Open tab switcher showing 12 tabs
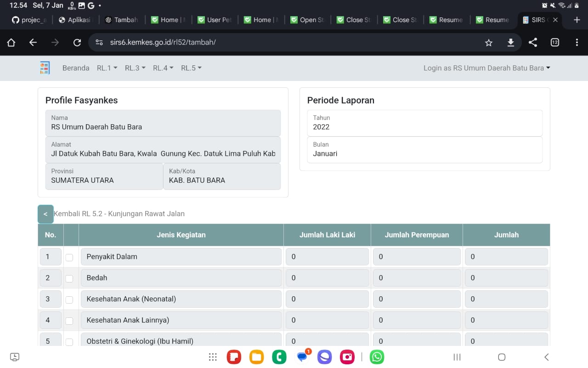This screenshot has height=368, width=588. (554, 42)
